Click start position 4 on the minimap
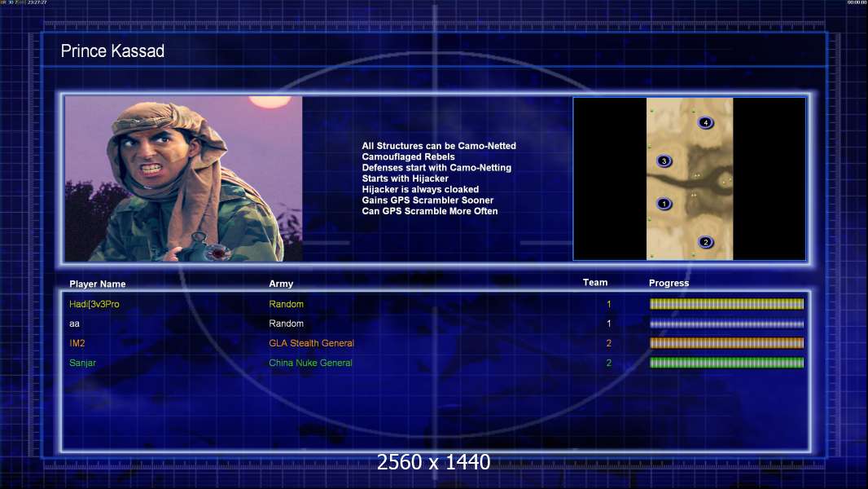 [x=705, y=122]
